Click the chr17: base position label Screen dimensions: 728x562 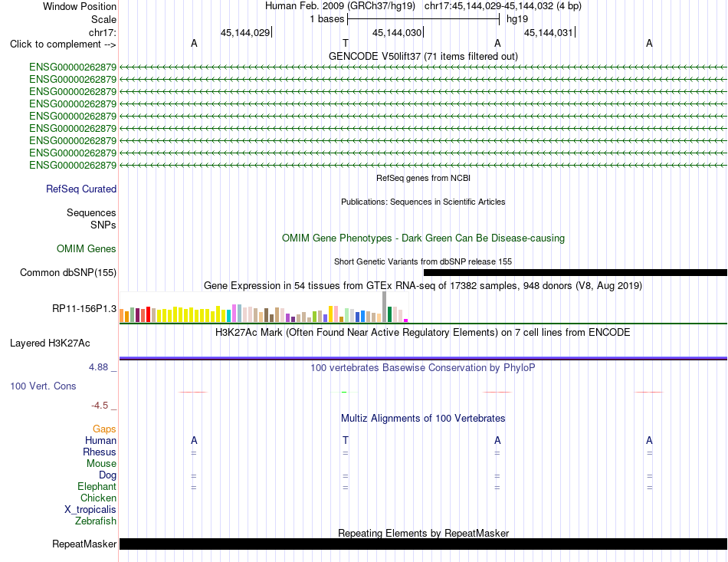point(102,32)
